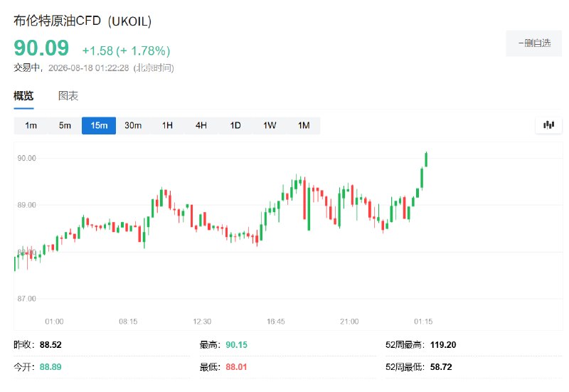The image size is (569, 392).
Task: Click the latest green candle above 90.00
Action: [426, 159]
